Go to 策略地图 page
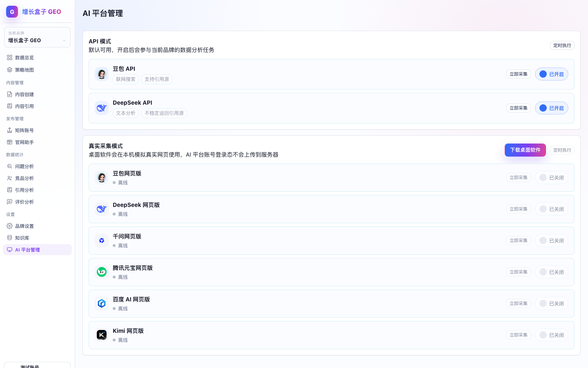Screen dimensions: 588x368 click(x=37, y=70)
